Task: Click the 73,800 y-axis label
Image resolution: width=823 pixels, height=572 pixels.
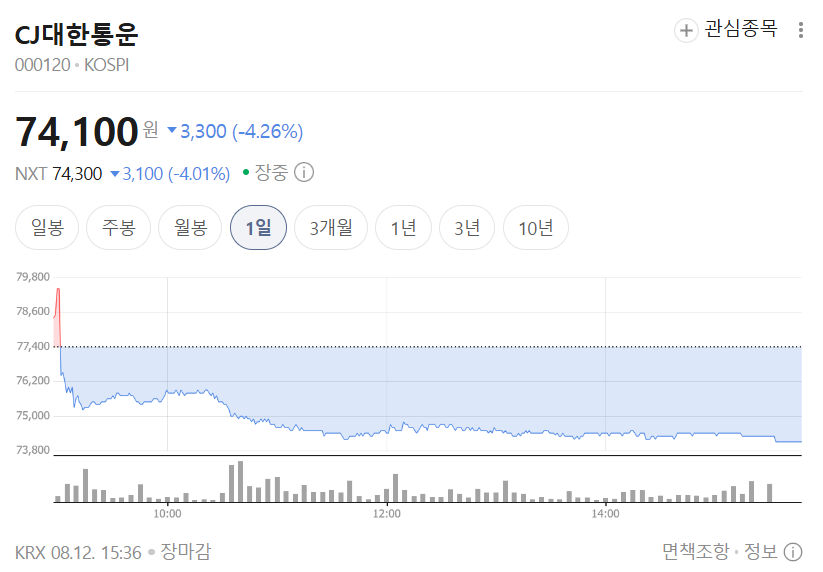Action: point(33,450)
